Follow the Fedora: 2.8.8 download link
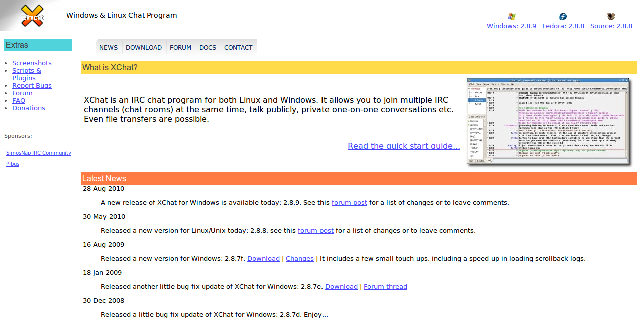644x321 pixels. (563, 26)
